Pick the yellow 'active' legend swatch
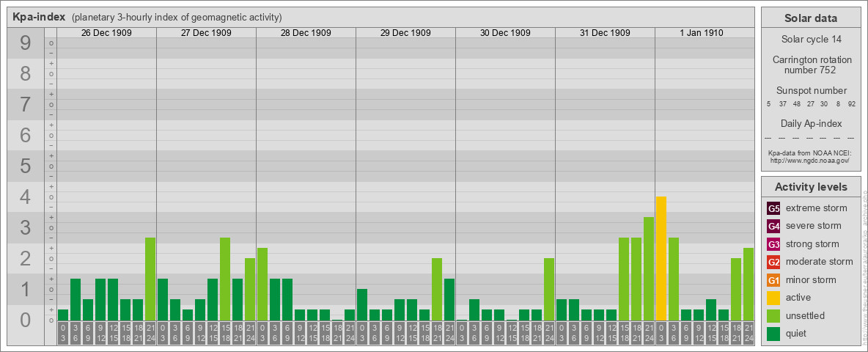 pos(773,298)
